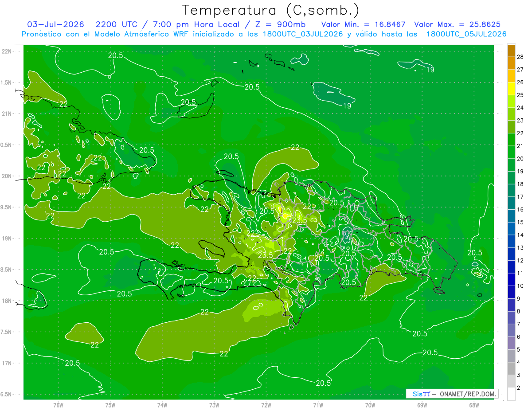The image size is (532, 411).
Task: Click the '70W' longitude axis label
Action: tap(370, 405)
